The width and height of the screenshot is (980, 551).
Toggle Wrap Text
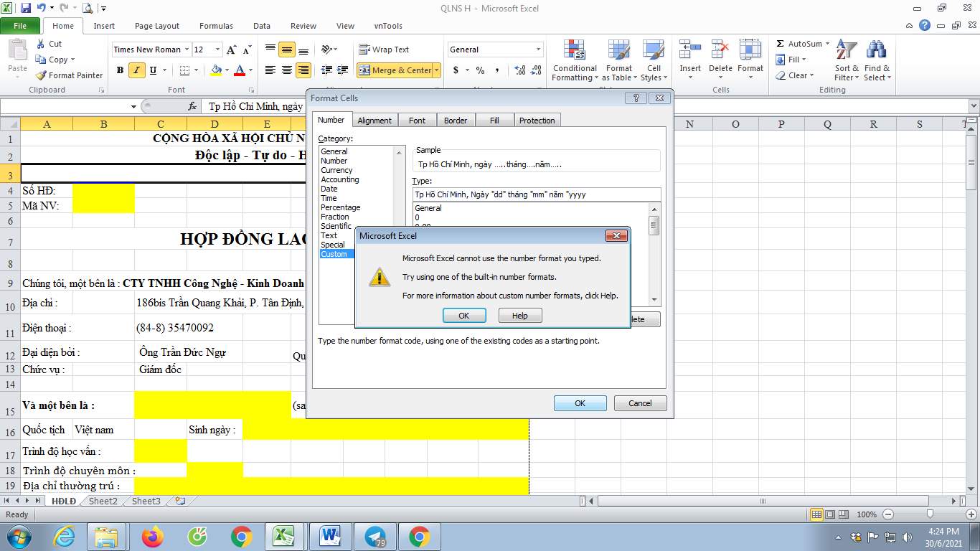tap(384, 50)
